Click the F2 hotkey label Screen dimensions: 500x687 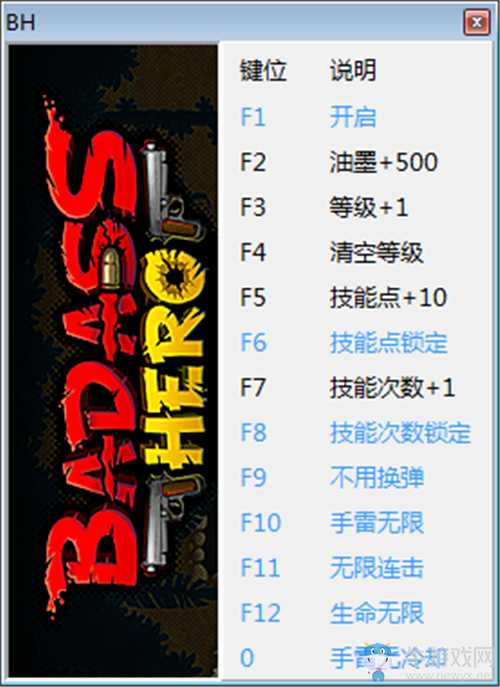(x=253, y=162)
